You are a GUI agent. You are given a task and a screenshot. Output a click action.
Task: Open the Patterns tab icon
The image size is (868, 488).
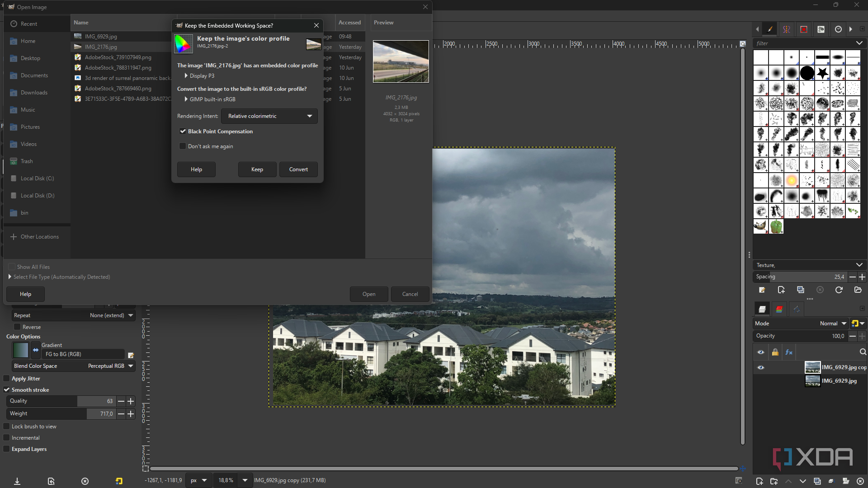(804, 29)
